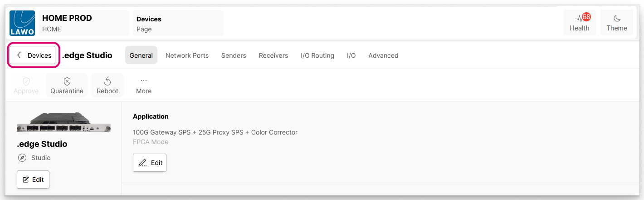Open the HOME PROD header tile
644x200 pixels.
click(x=84, y=23)
